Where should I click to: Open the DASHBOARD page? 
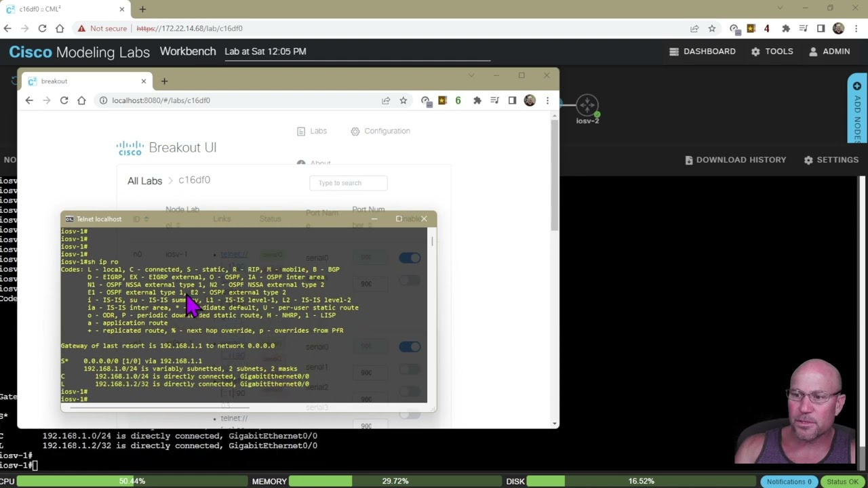coord(702,52)
